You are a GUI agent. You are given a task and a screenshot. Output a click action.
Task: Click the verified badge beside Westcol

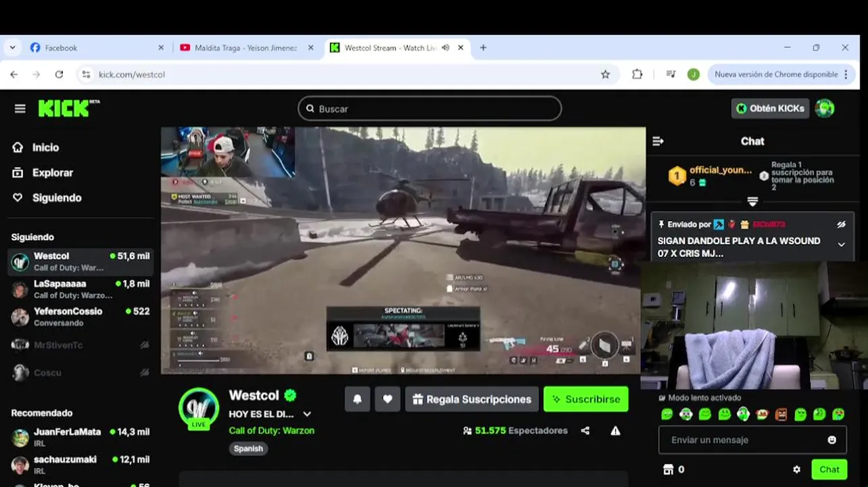[x=290, y=395]
